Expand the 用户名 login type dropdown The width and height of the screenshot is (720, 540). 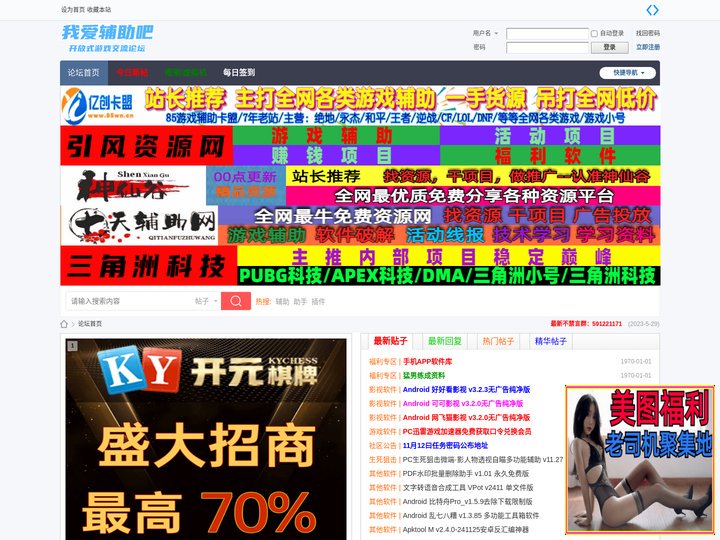click(485, 33)
